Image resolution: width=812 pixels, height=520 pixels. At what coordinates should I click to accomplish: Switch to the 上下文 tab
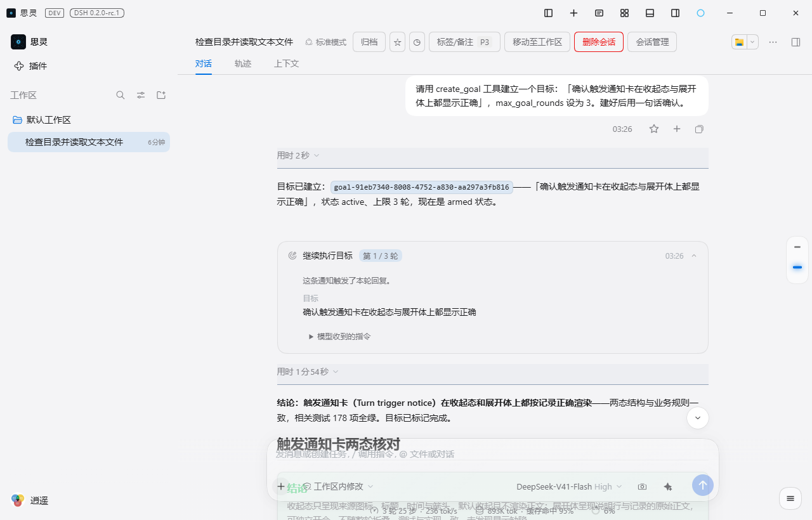287,63
